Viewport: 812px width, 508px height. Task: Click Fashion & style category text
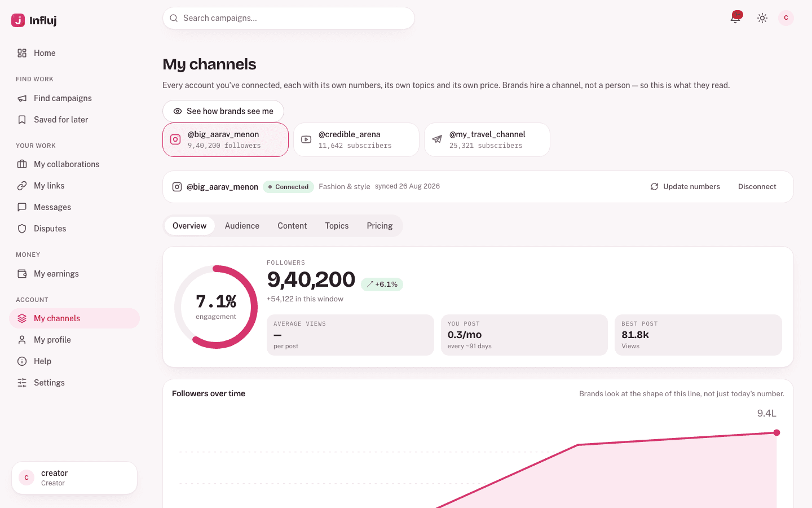point(345,187)
